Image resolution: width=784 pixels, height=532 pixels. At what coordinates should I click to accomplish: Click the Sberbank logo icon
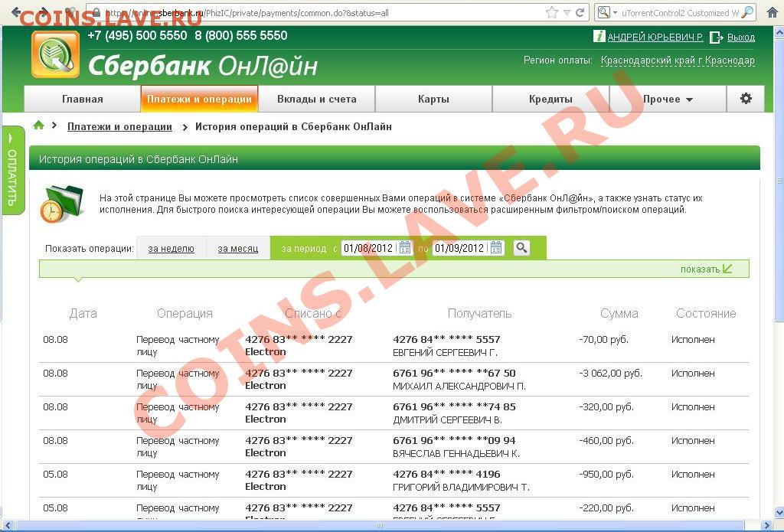[55, 54]
